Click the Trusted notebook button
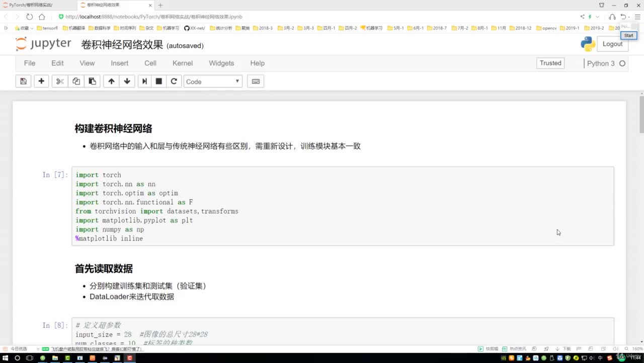Image resolution: width=644 pixels, height=363 pixels. 550,63
